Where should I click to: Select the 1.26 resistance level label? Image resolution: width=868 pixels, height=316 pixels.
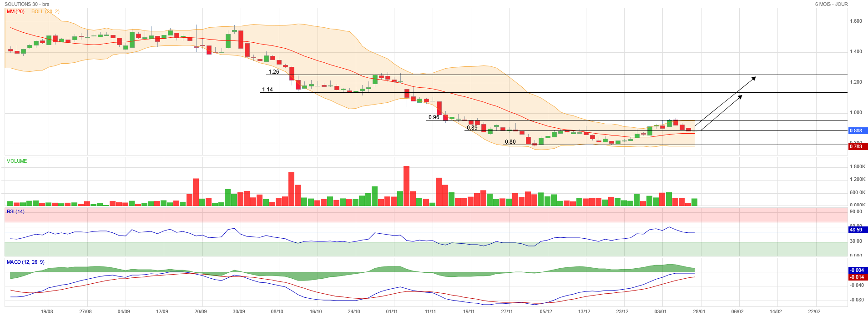pyautogui.click(x=274, y=72)
